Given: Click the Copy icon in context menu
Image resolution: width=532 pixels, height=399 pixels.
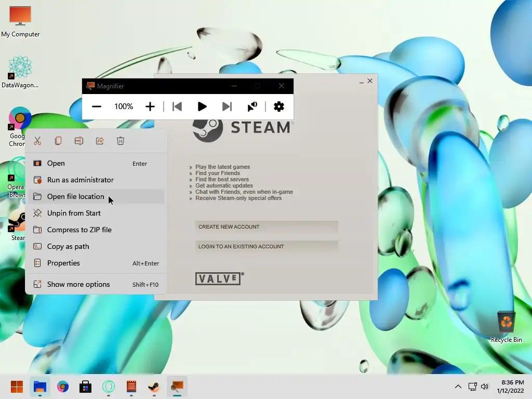Looking at the screenshot, I should pos(58,141).
